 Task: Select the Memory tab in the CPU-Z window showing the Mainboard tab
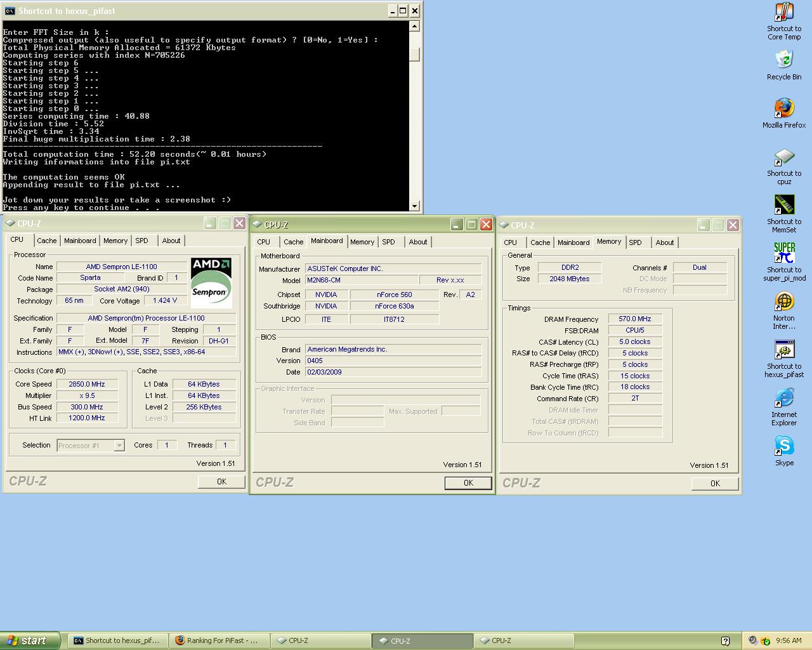(362, 242)
